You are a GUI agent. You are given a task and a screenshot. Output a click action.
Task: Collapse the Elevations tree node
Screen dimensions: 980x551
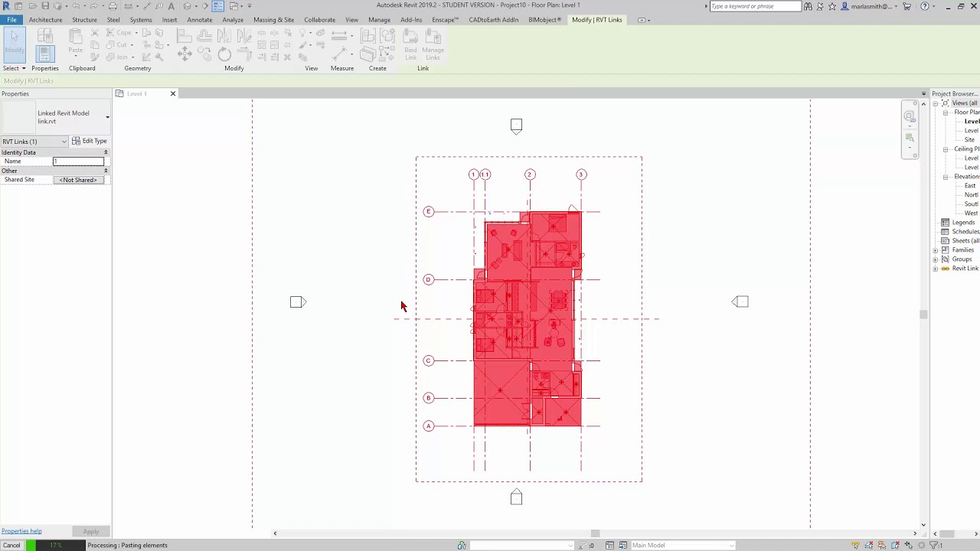click(946, 177)
